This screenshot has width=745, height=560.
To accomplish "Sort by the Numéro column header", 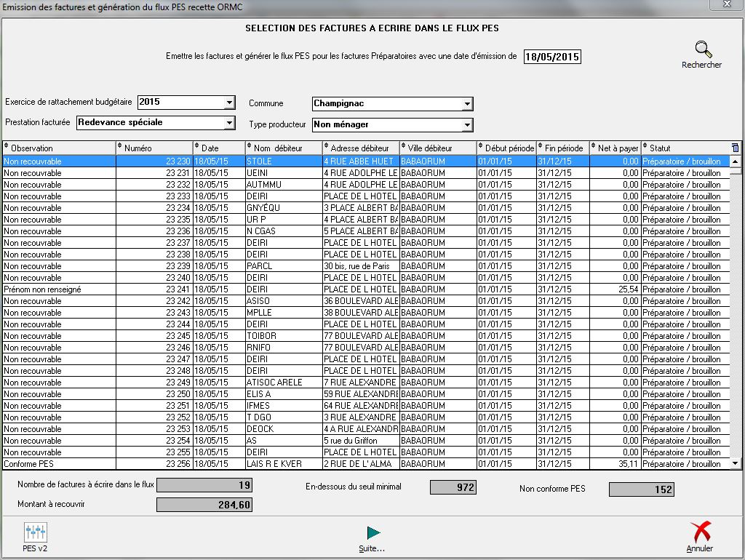I will tap(154, 148).
